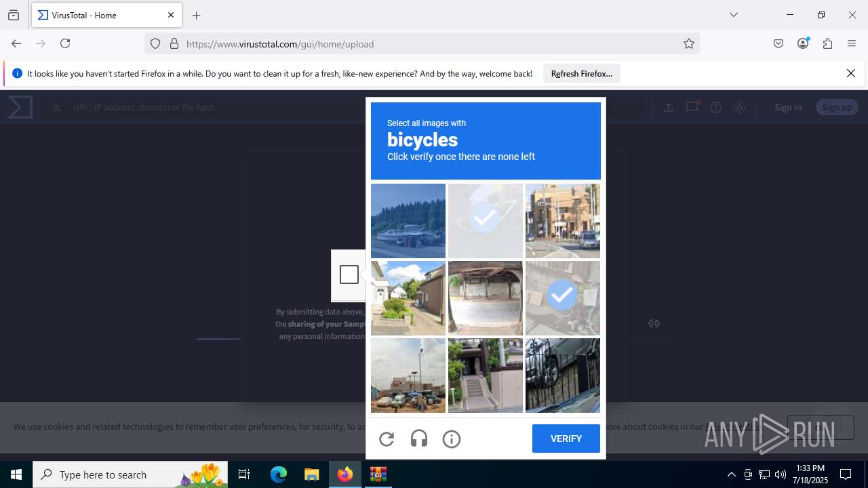This screenshot has height=488, width=868.
Task: Select the street corner building tile
Action: click(x=563, y=221)
